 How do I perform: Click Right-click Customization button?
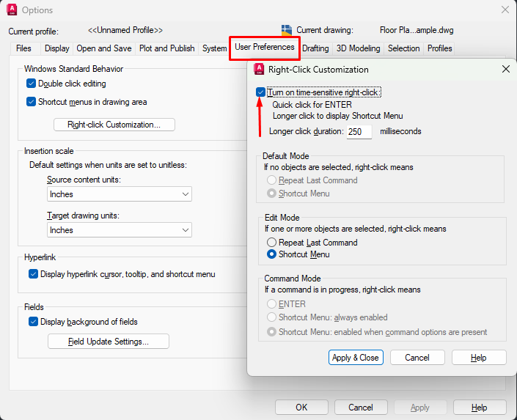point(114,125)
